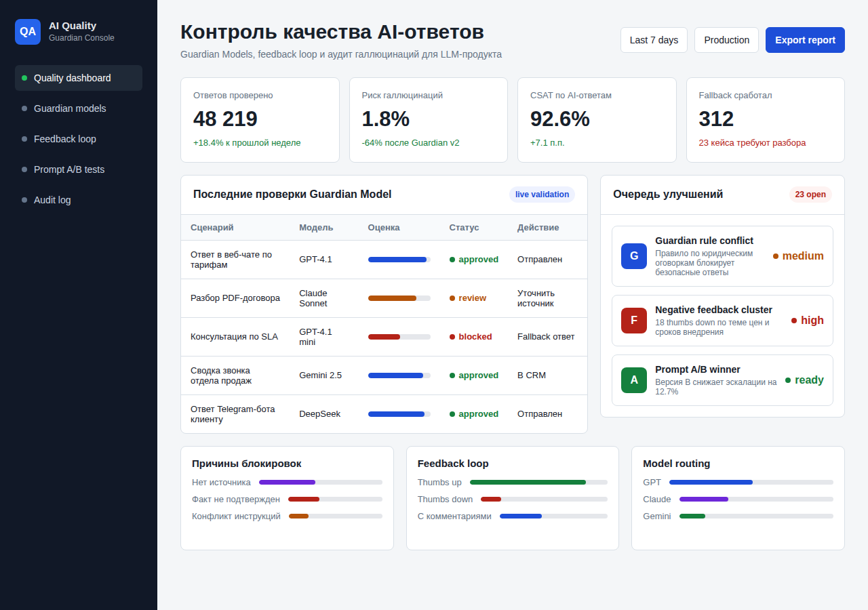
Task: Select row 'Сводка звонка отдела продаж'
Action: point(384,375)
